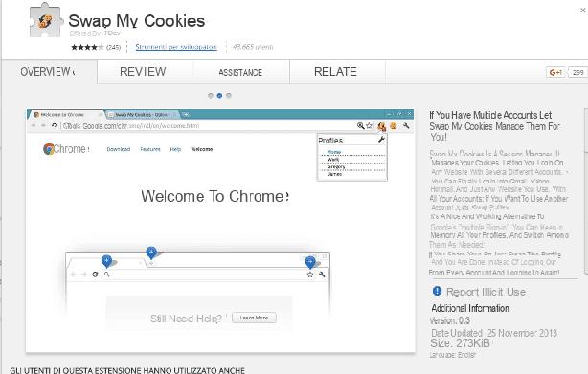Click the bookmark star in the screenshot's address bar

370,126
